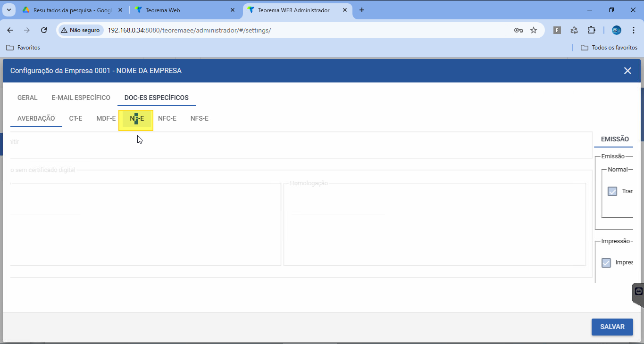Go forward in browser history
Image resolution: width=644 pixels, height=344 pixels.
pos(27,30)
